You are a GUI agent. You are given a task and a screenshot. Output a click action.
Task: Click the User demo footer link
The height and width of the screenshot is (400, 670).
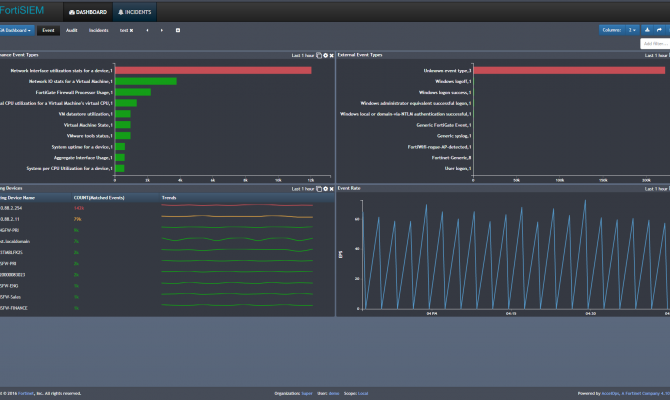334,393
